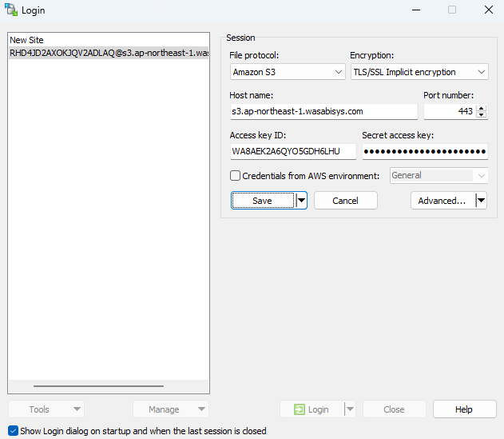Click the Cancel button

tap(345, 201)
